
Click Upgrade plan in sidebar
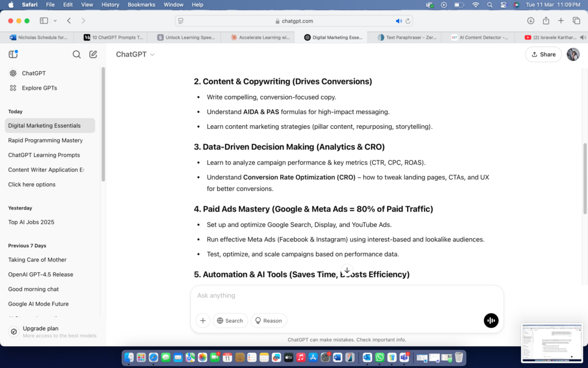[x=40, y=328]
